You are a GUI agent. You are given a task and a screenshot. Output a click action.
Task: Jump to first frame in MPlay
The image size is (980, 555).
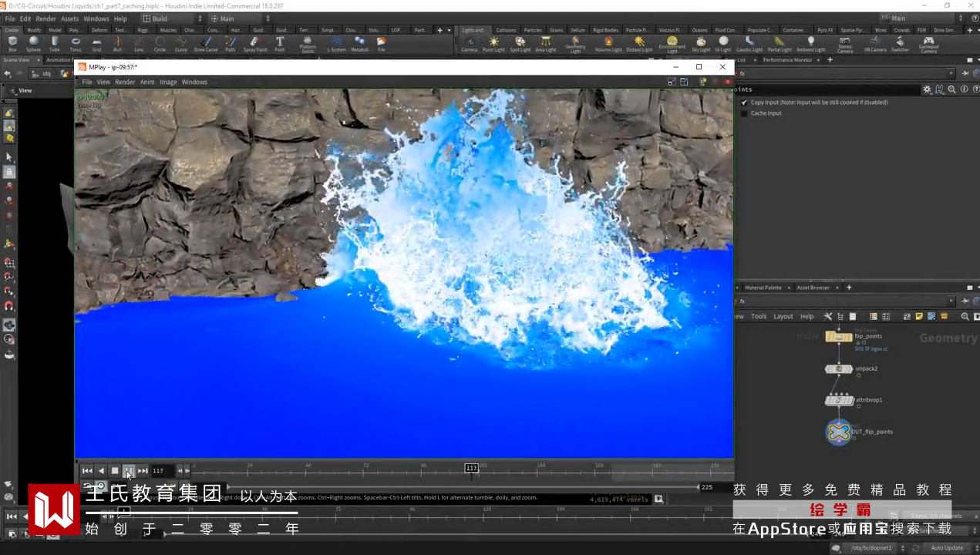coord(87,470)
